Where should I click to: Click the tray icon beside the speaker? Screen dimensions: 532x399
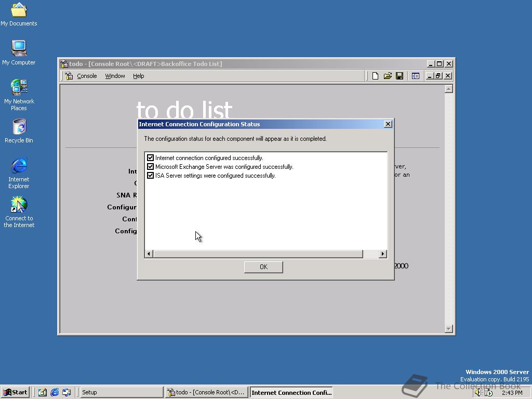click(488, 393)
